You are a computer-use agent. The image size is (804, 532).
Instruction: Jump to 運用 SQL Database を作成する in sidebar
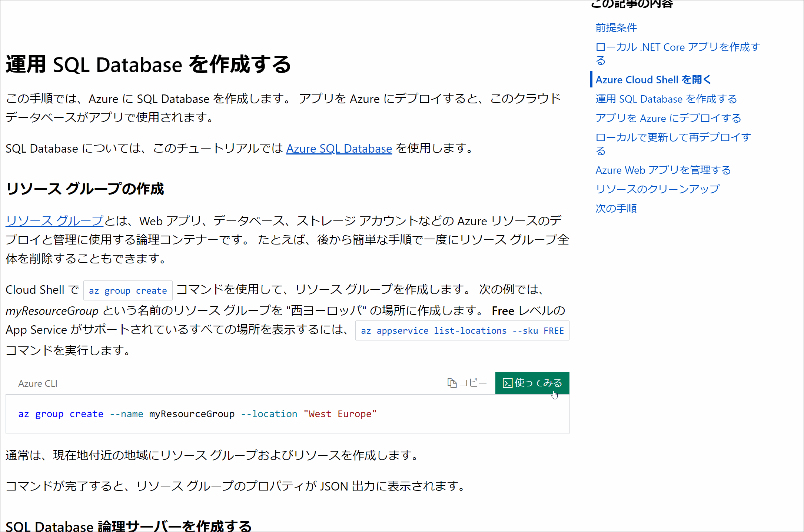(x=666, y=99)
